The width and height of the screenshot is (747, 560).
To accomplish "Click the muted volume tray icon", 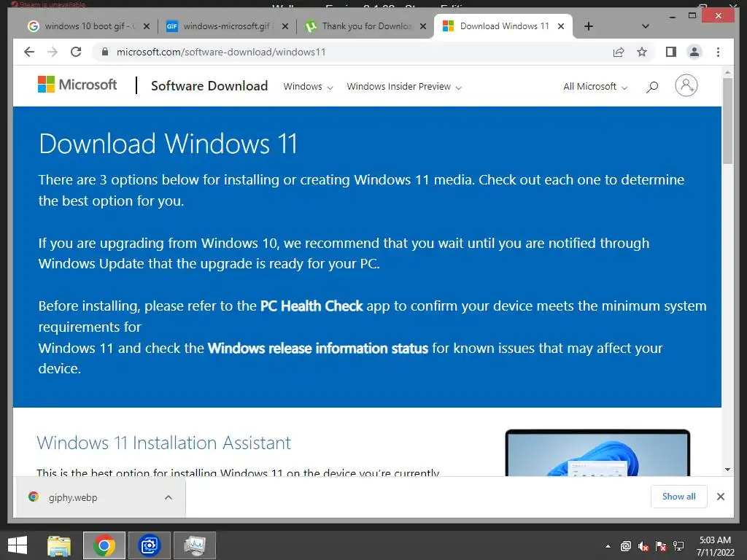I will 643,546.
